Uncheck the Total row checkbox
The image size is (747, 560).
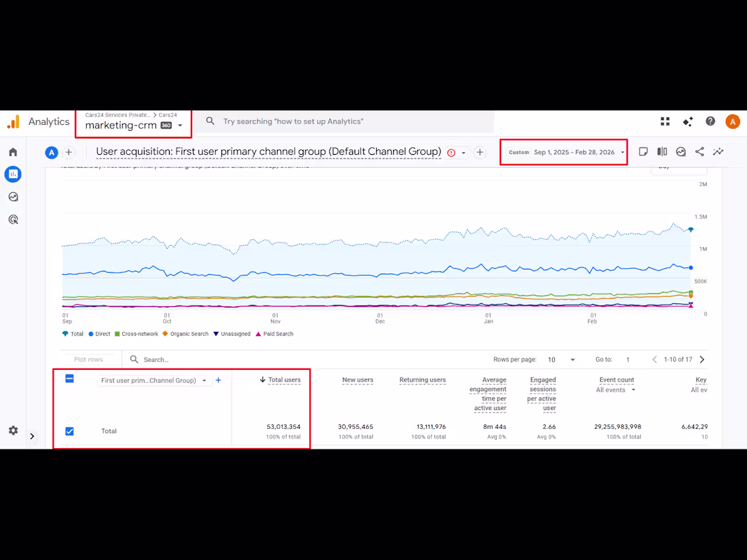pyautogui.click(x=69, y=430)
